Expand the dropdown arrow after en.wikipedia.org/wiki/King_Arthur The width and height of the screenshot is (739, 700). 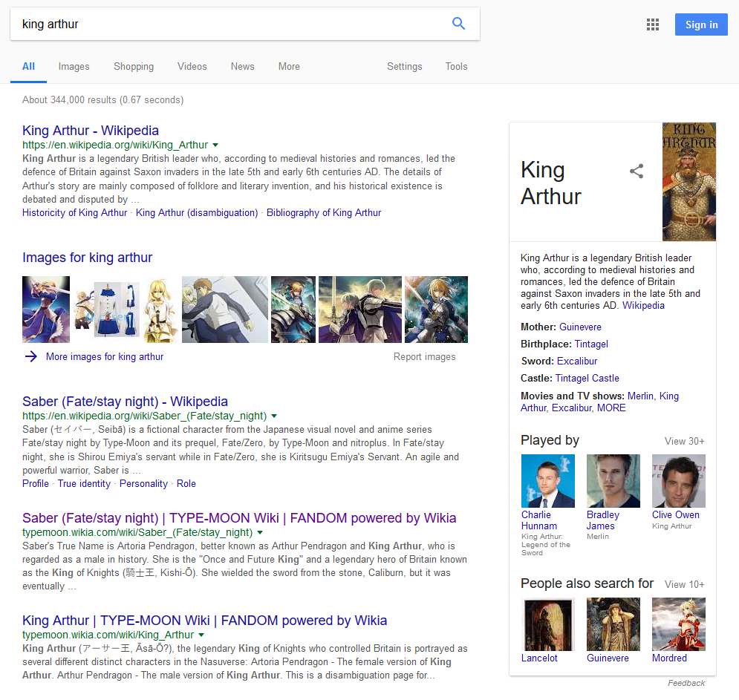coord(215,145)
